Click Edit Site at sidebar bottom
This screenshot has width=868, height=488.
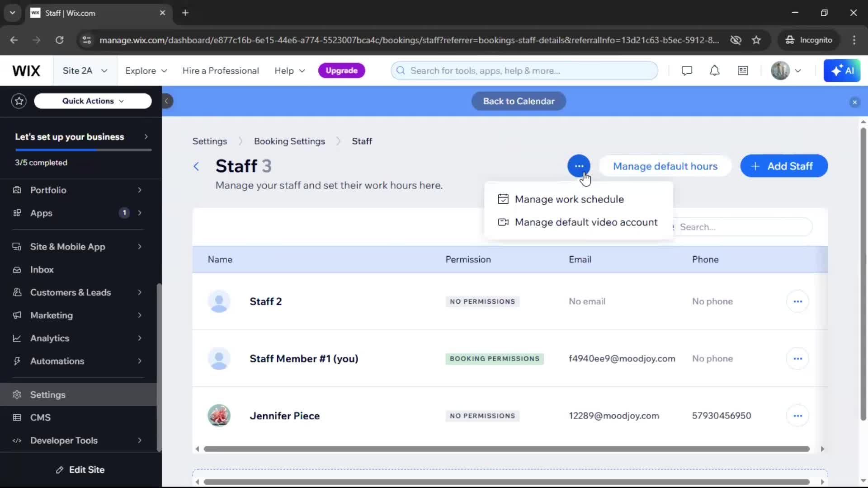tap(80, 470)
